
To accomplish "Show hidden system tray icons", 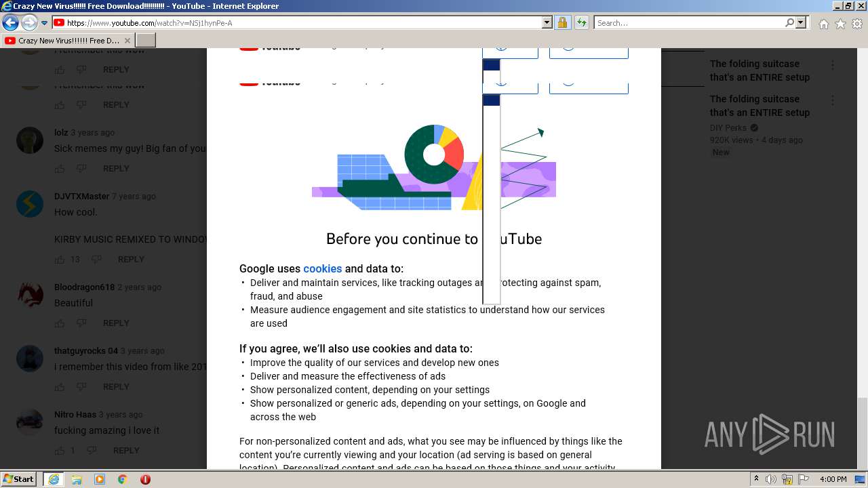I will point(756,479).
